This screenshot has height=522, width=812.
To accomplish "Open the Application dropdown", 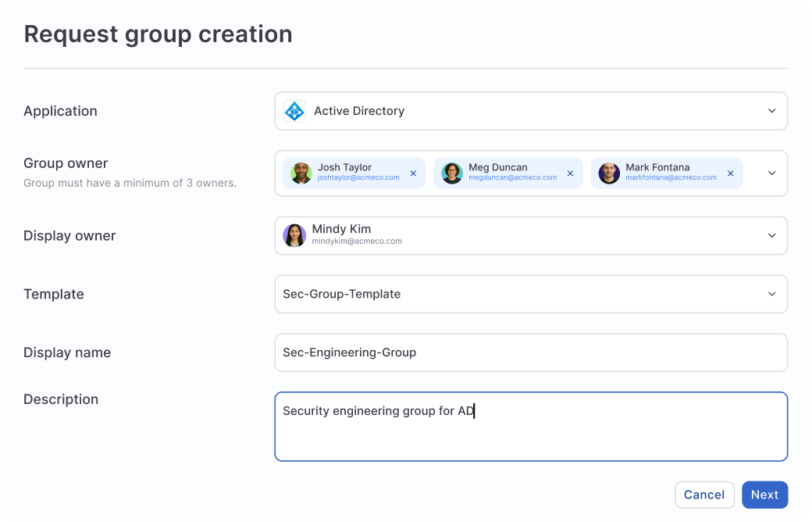I will click(x=771, y=111).
